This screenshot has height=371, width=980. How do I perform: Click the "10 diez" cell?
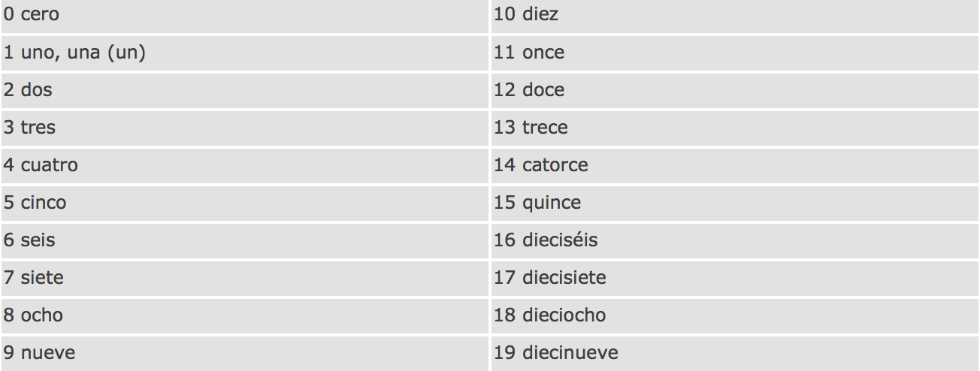735,16
